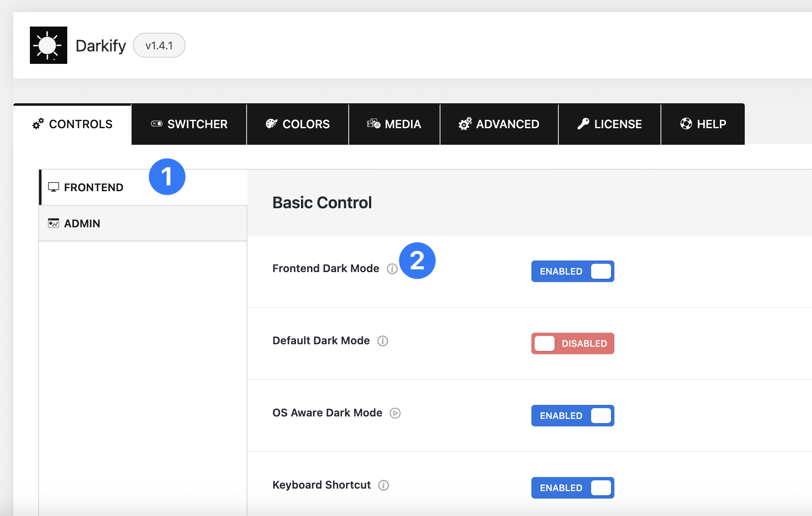Click the Darkify sun logo icon
812x516 pixels.
(x=48, y=45)
